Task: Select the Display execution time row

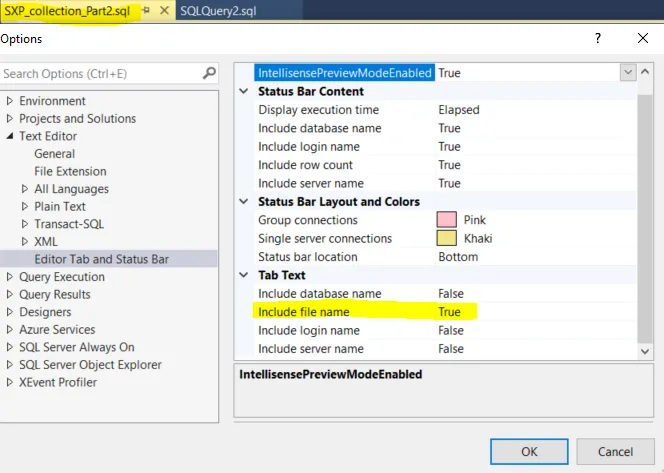Action: click(x=445, y=110)
